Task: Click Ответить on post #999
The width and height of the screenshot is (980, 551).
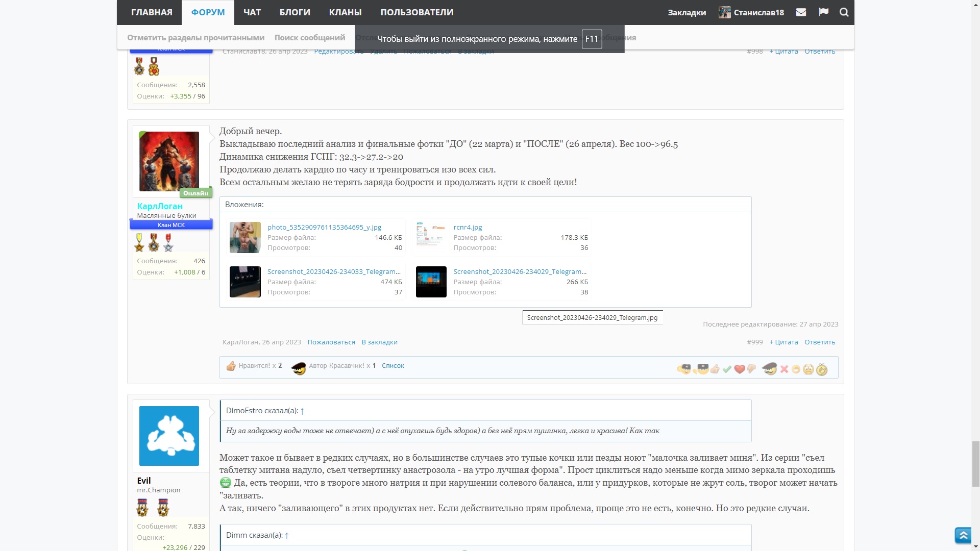Action: pos(819,342)
